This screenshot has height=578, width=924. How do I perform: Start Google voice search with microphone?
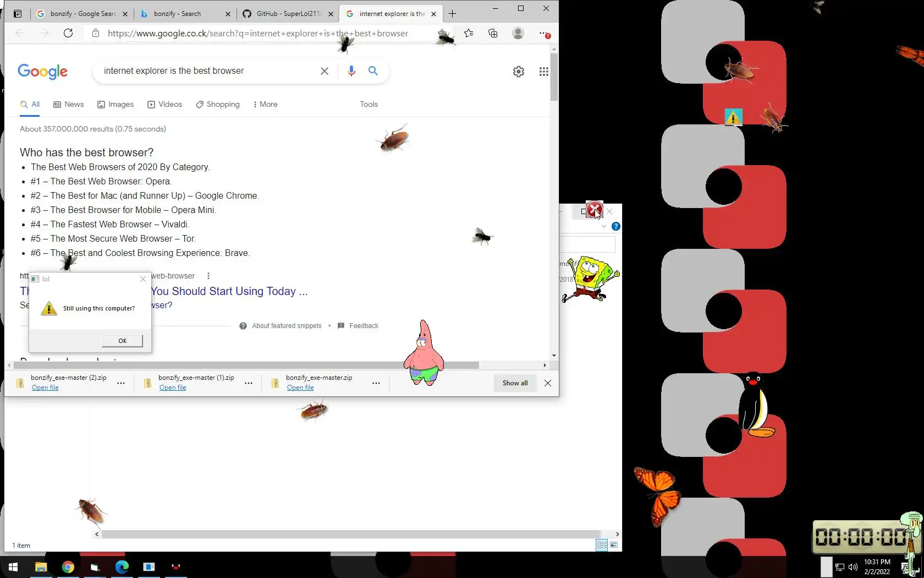(351, 71)
